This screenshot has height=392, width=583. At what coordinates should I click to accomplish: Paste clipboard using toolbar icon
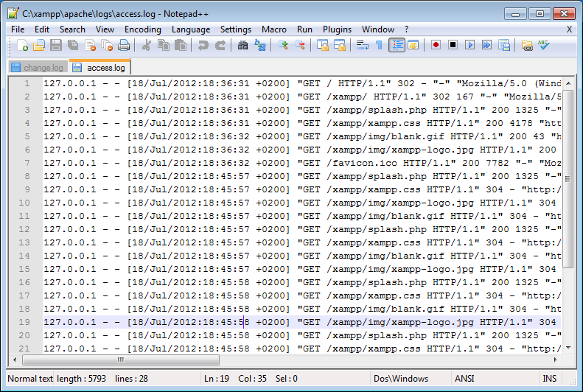[x=181, y=46]
